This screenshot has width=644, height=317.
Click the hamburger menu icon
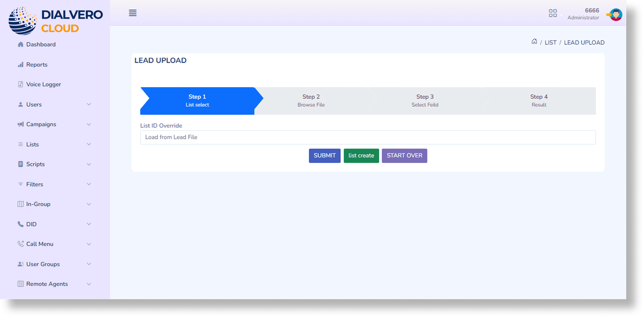click(x=132, y=13)
